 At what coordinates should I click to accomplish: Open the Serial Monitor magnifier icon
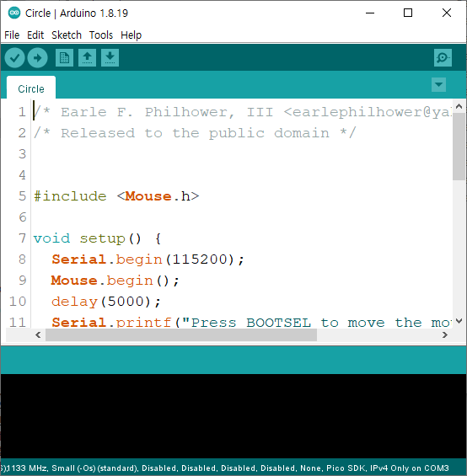click(443, 57)
